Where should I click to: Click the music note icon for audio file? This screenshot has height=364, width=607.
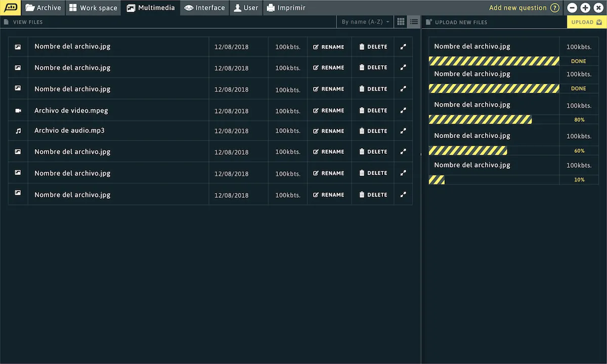pyautogui.click(x=18, y=131)
